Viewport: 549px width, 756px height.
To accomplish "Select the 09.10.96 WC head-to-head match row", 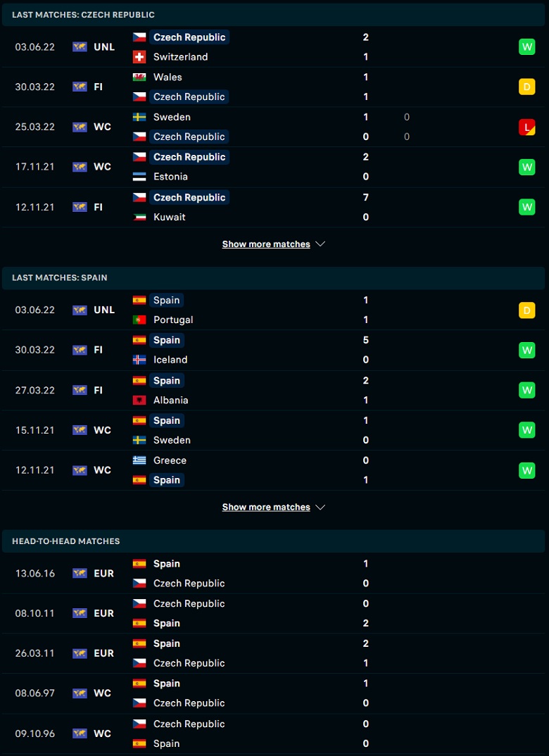I will (274, 733).
